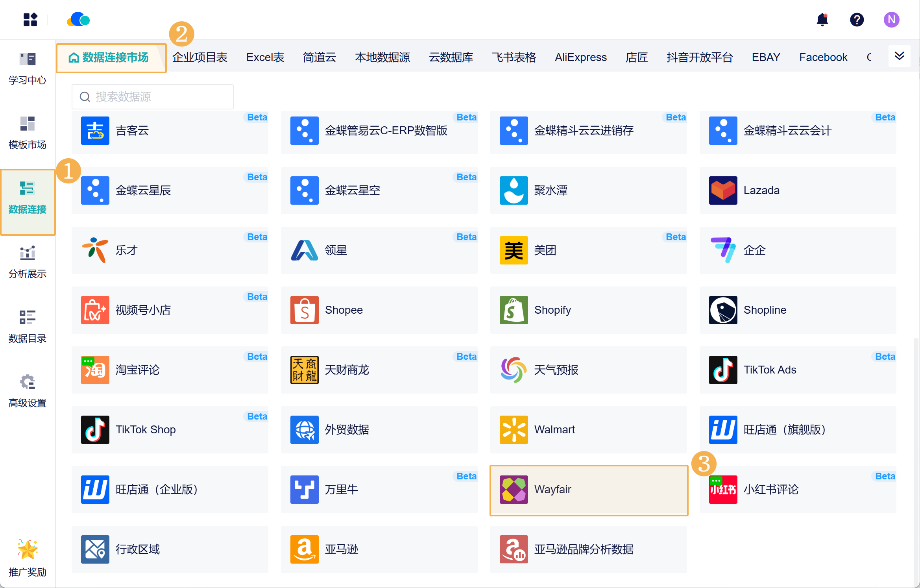Click the 美团 yellow icon
920x588 pixels.
tap(514, 250)
